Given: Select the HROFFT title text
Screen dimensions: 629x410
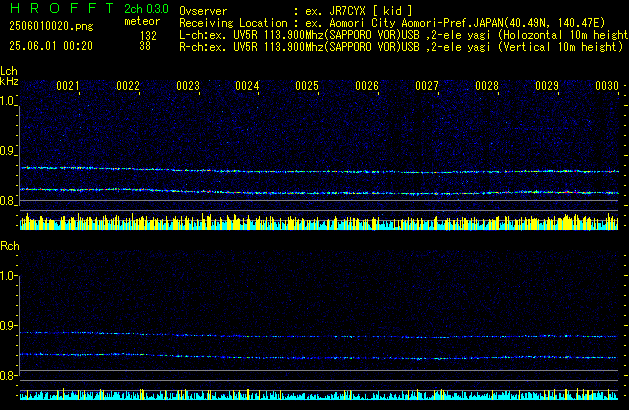Looking at the screenshot, I should 62,8.
